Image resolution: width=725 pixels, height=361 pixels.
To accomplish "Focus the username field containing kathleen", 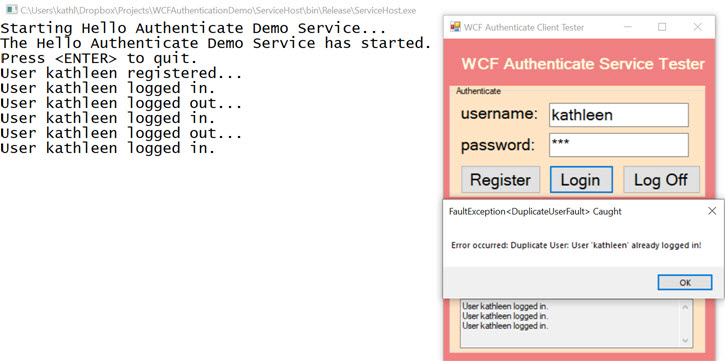I will tap(619, 115).
